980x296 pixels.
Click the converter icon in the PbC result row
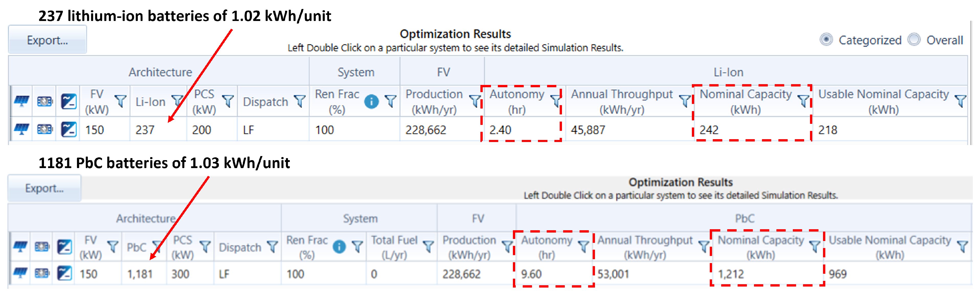pyautogui.click(x=64, y=273)
